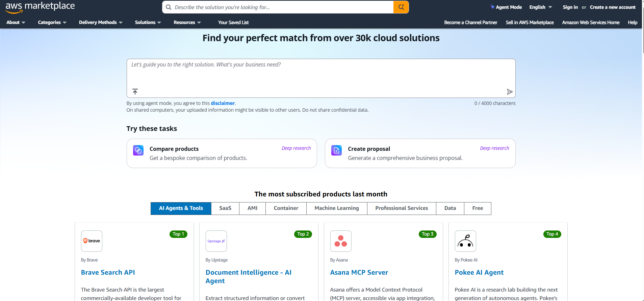Open the Delivery Methods dropdown
Image resolution: width=644 pixels, height=301 pixels.
click(x=101, y=22)
